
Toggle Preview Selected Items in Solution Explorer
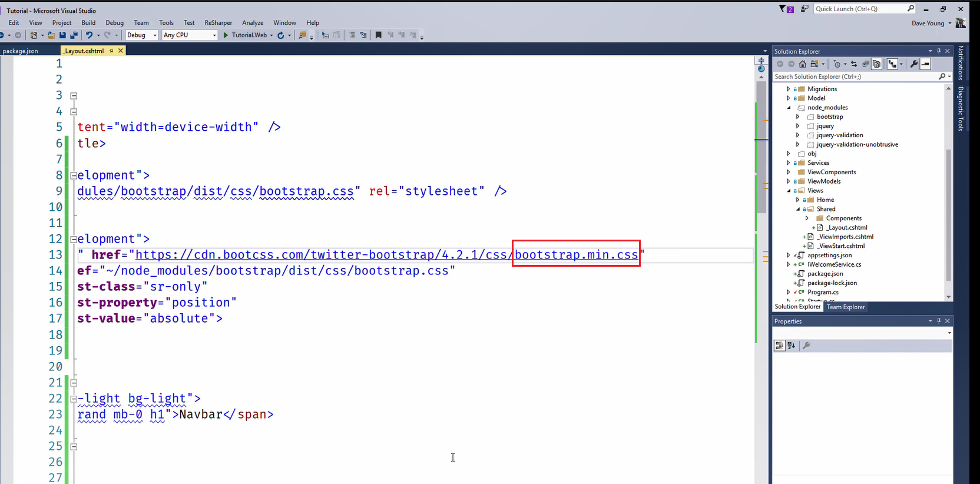pos(925,64)
